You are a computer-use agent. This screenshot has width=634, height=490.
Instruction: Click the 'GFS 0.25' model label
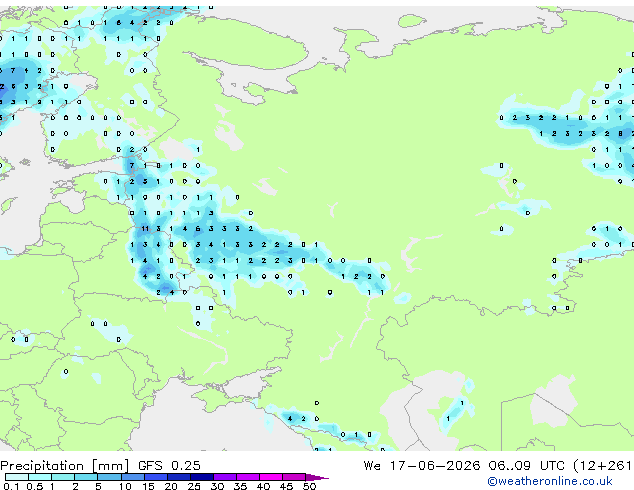coord(169,466)
